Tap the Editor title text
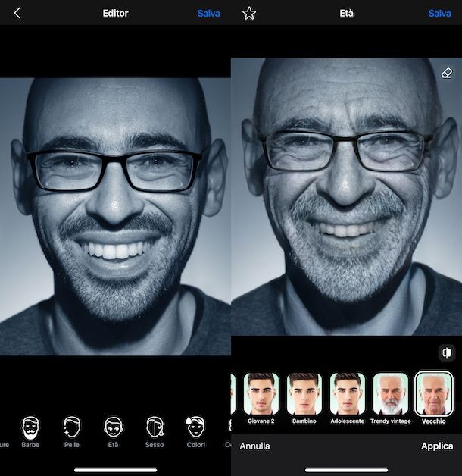462x476 pixels. pyautogui.click(x=116, y=14)
